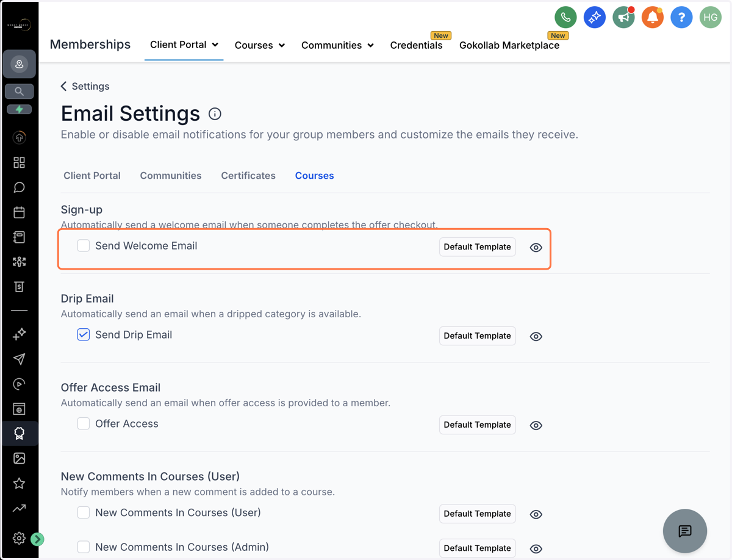Open the blue sparkle AI assistant icon
Screen dimensions: 732x560
click(594, 17)
